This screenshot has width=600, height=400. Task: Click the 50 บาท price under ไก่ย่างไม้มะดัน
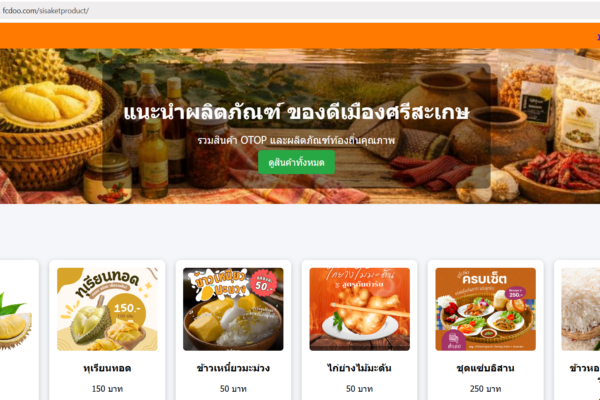point(359,389)
